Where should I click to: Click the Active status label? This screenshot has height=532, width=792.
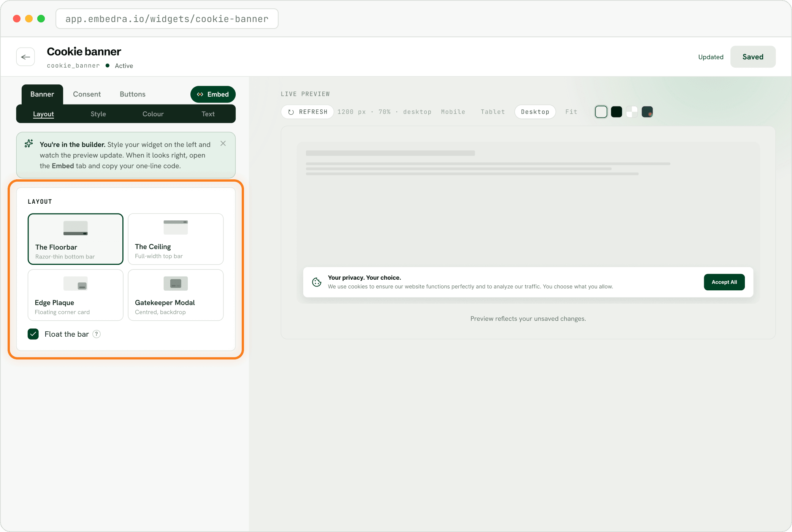coord(124,66)
